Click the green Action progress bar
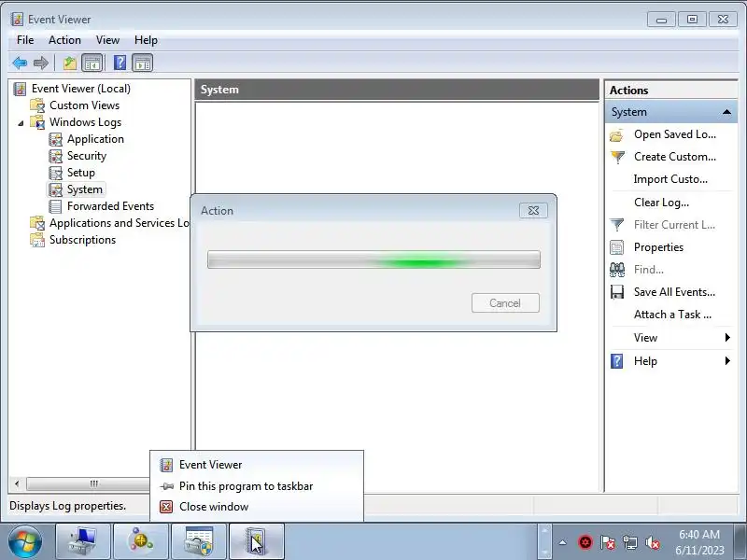The width and height of the screenshot is (747, 560). [x=373, y=260]
